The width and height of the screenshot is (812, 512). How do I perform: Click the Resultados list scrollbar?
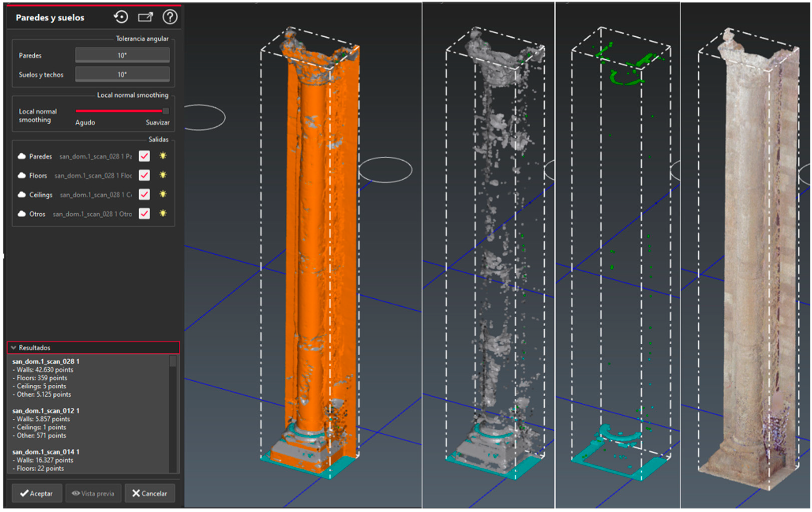[x=173, y=361]
